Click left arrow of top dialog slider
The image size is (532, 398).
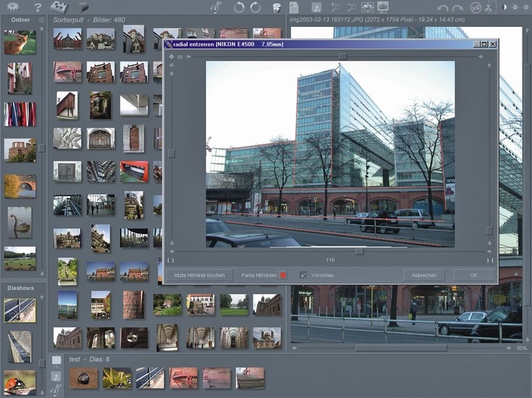[x=189, y=57]
